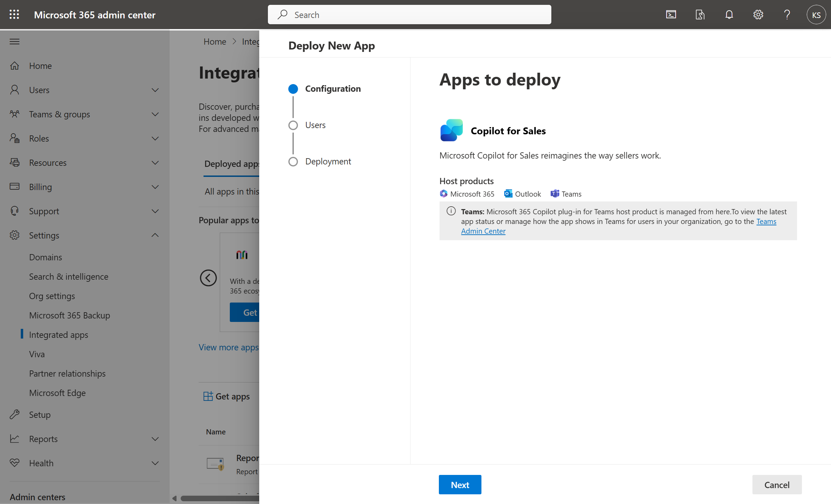Click the Deployment step radio button
Viewport: 831px width, 504px height.
292,161
